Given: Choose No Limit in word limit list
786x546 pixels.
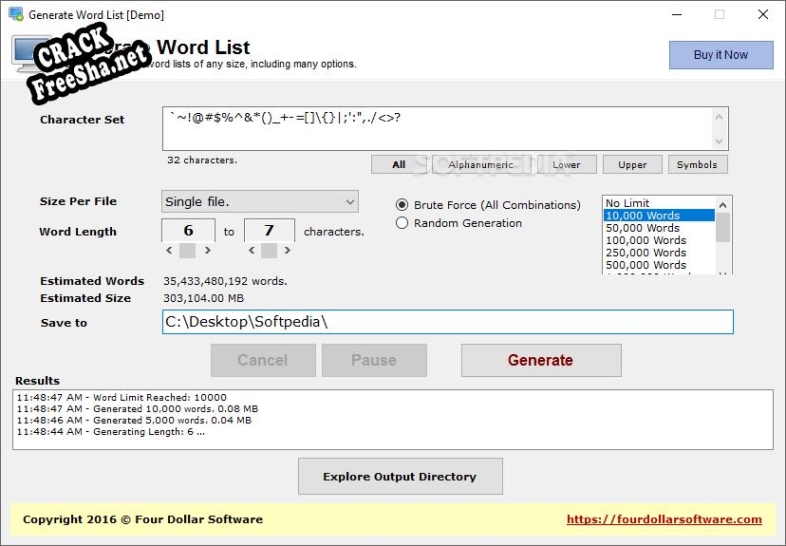Looking at the screenshot, I should click(x=627, y=203).
